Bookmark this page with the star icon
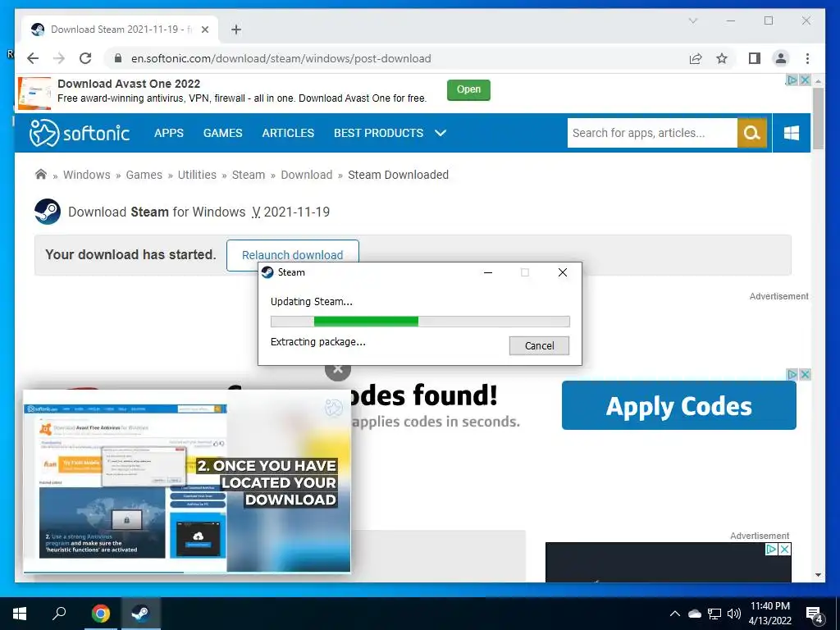Viewport: 840px width, 630px height. point(722,58)
